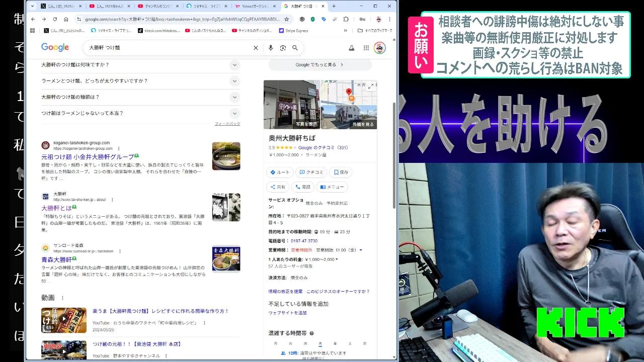Image resolution: width=644 pixels, height=362 pixels.
Task: Open 外観を見る street view photo
Action: [x=349, y=117]
